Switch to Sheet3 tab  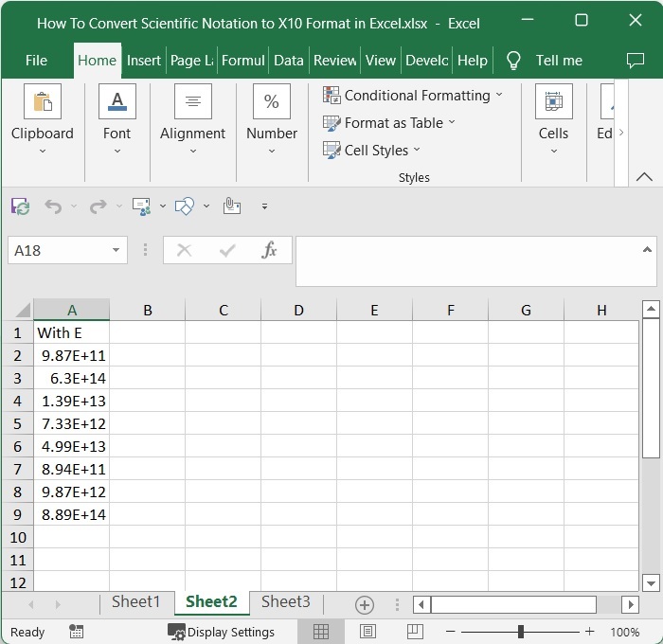(285, 602)
